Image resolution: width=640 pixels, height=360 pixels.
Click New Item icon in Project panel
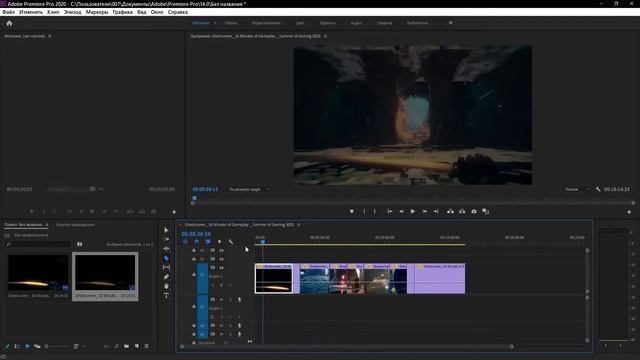click(136, 347)
